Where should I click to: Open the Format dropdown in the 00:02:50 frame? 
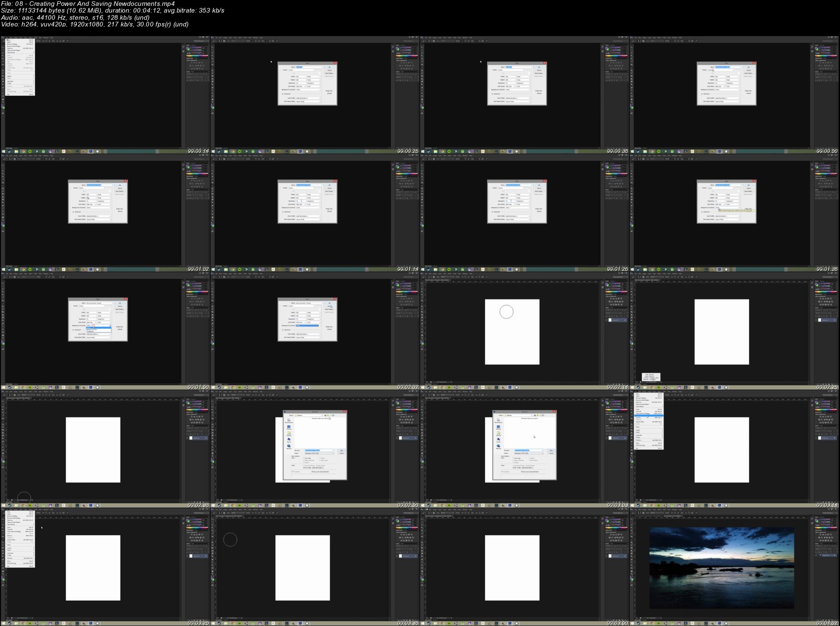(x=319, y=453)
